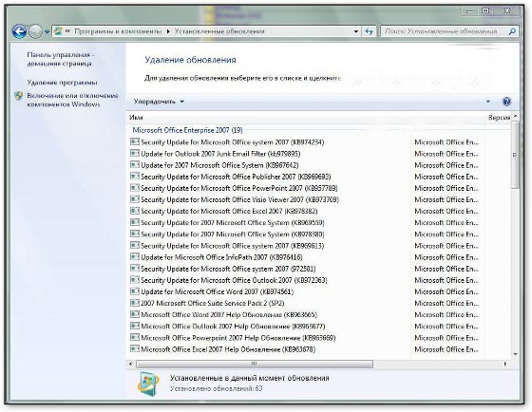Select icon of InfoPath 2007 update
The image size is (532, 412).
tap(135, 257)
